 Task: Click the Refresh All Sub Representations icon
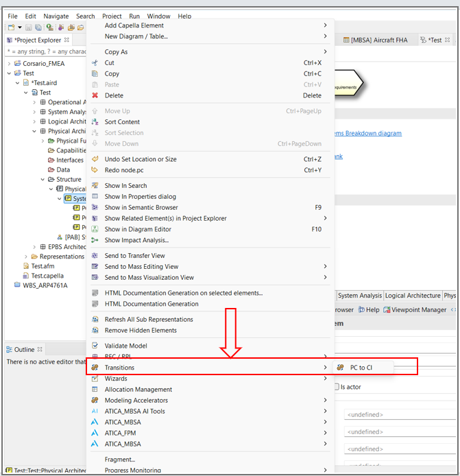pos(95,320)
